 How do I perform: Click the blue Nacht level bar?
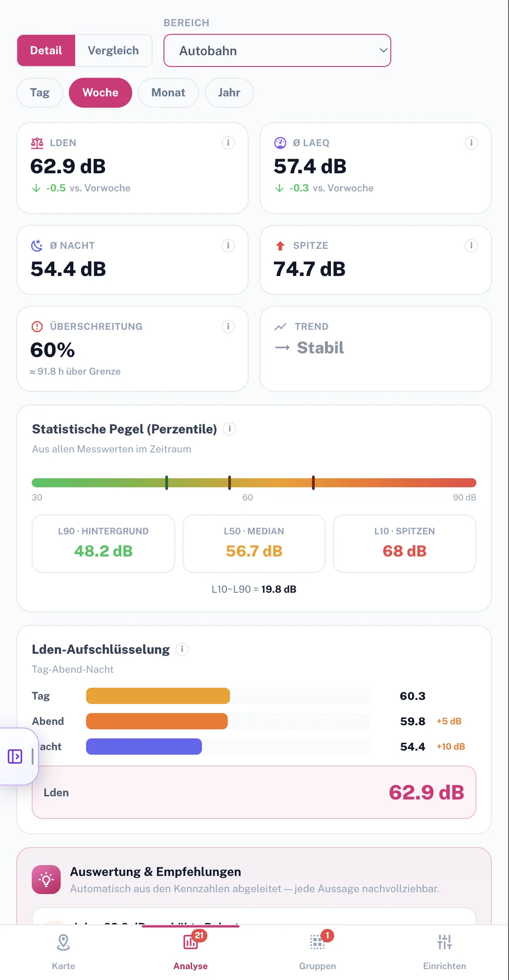144,747
